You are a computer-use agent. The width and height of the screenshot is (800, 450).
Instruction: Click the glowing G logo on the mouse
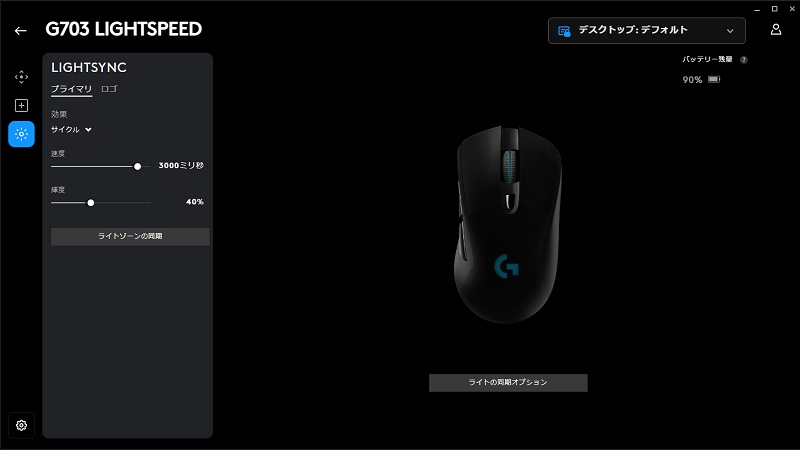point(507,266)
